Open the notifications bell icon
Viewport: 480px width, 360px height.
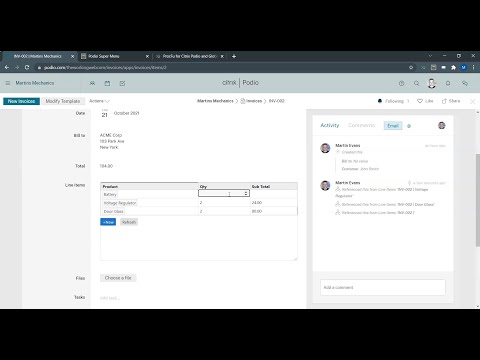448,83
